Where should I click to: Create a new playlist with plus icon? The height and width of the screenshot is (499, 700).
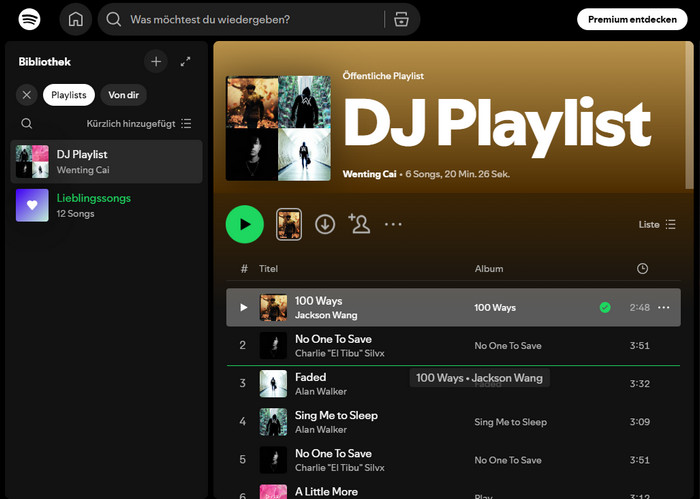155,62
